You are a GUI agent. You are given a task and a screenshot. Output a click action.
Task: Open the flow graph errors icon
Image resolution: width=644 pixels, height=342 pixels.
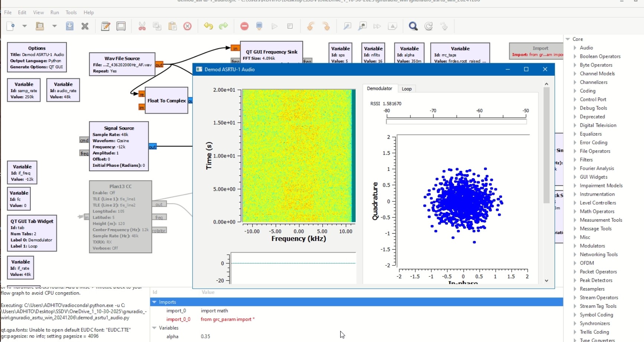pos(244,26)
